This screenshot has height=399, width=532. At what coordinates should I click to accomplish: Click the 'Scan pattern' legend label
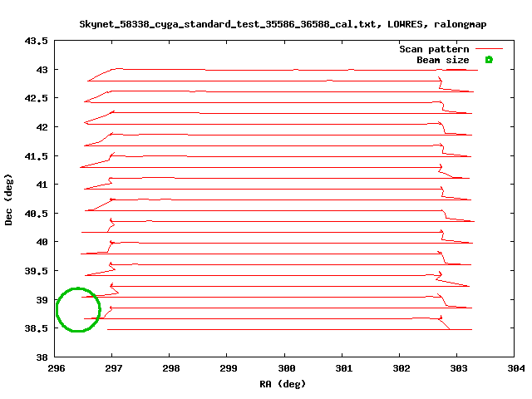[434, 49]
